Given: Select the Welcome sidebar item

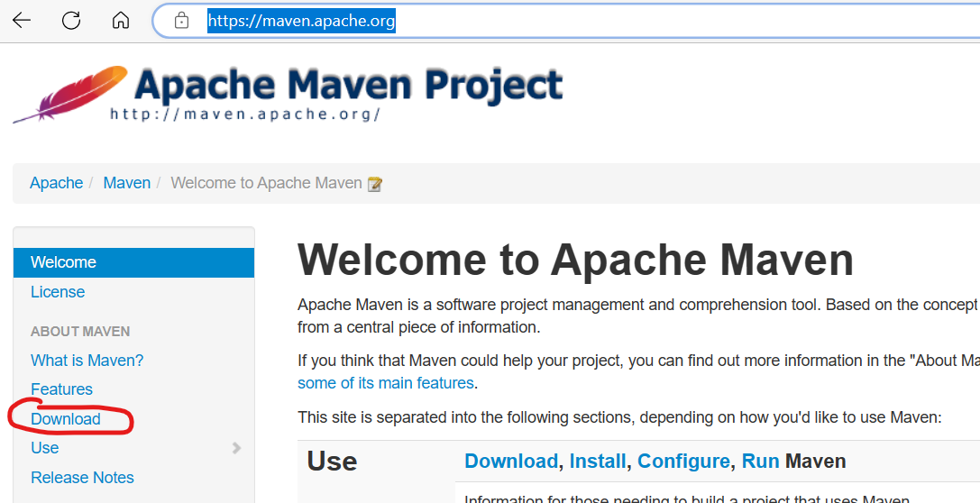Looking at the screenshot, I should coord(133,262).
